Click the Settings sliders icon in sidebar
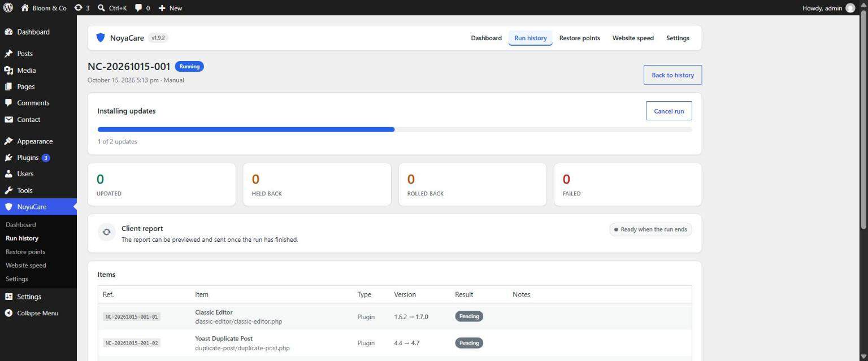This screenshot has height=361, width=868. pyautogui.click(x=8, y=297)
